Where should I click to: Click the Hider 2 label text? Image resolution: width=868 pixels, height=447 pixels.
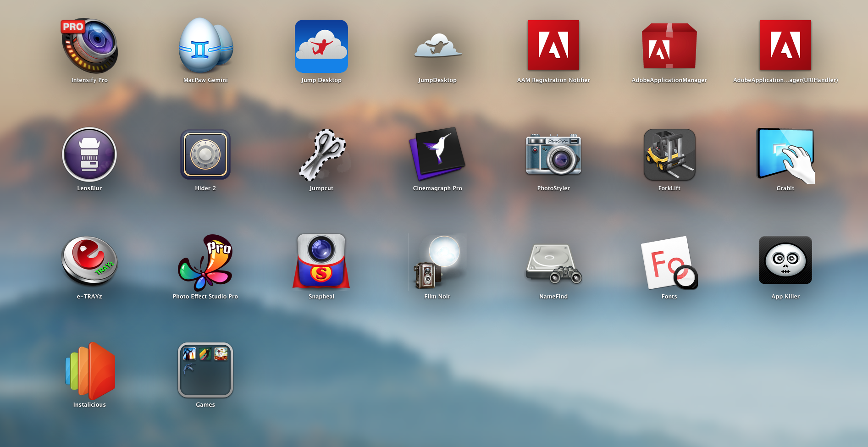(x=205, y=188)
